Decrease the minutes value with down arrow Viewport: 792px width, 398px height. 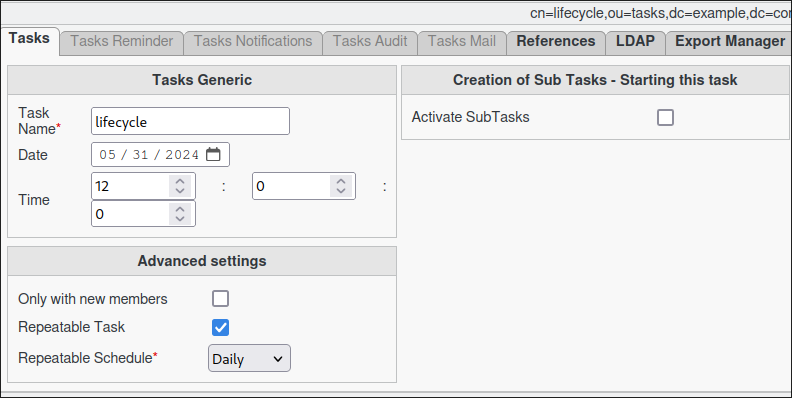(341, 191)
